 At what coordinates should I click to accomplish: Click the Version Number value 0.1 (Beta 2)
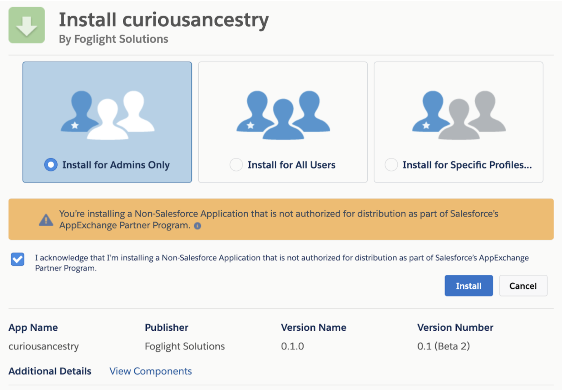[x=444, y=346]
